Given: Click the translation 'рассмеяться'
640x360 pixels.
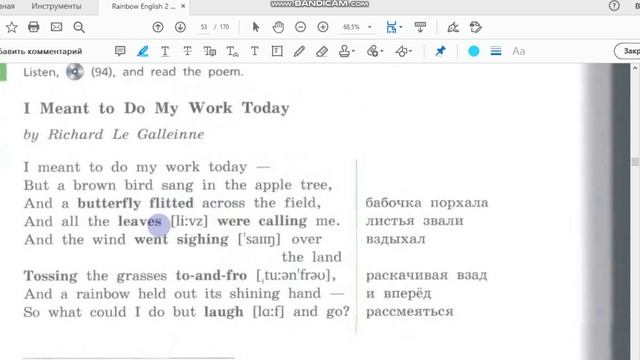Looking at the screenshot, I should (409, 312).
